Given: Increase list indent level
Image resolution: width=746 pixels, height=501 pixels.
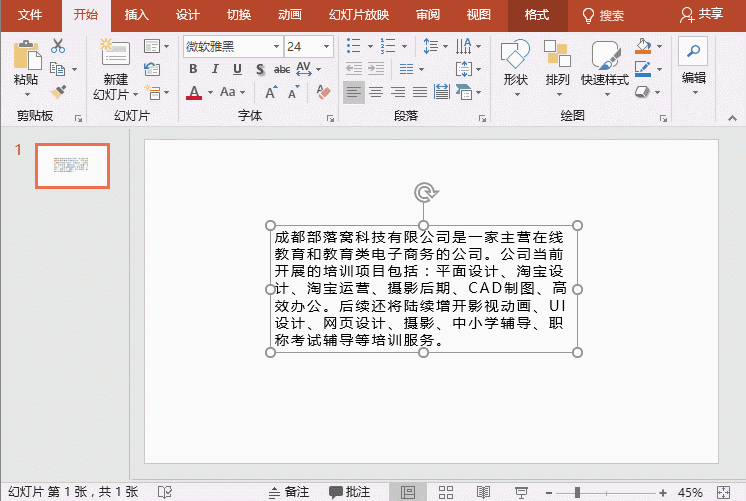Looking at the screenshot, I should point(376,69).
